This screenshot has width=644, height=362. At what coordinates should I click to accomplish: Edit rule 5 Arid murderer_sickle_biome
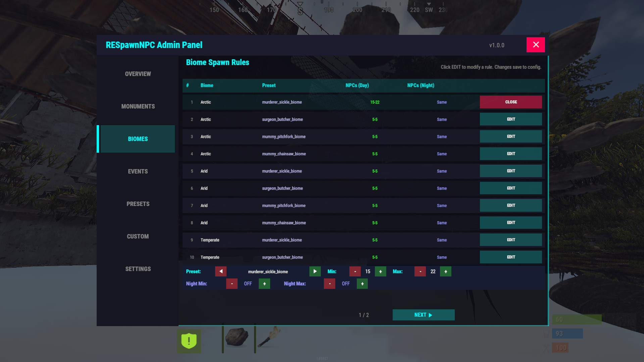[x=510, y=171]
